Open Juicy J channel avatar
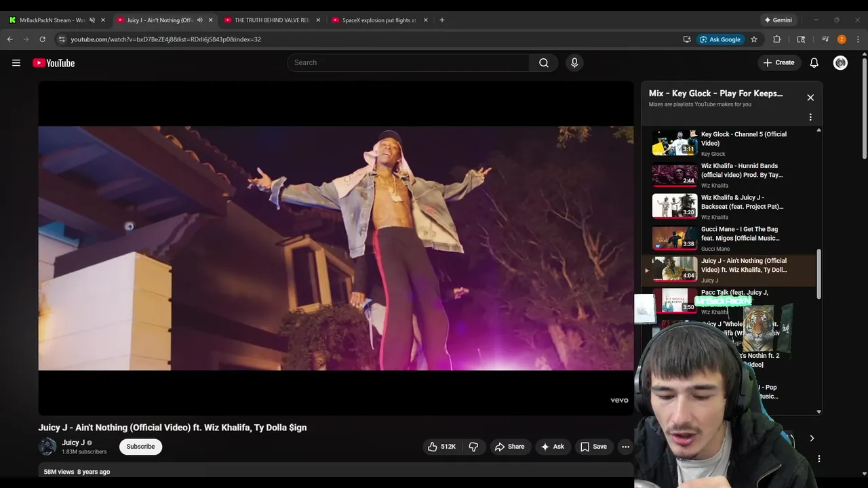The width and height of the screenshot is (868, 488). pyautogui.click(x=47, y=447)
